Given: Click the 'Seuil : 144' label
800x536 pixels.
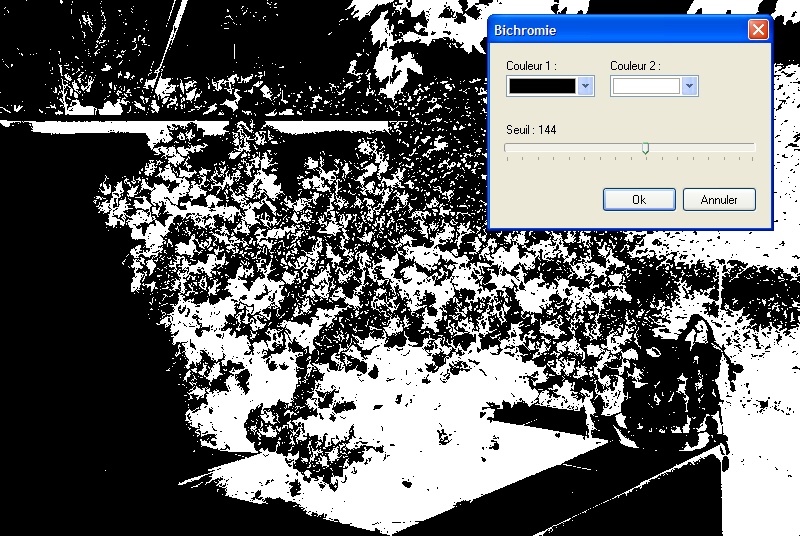Looking at the screenshot, I should click(531, 130).
